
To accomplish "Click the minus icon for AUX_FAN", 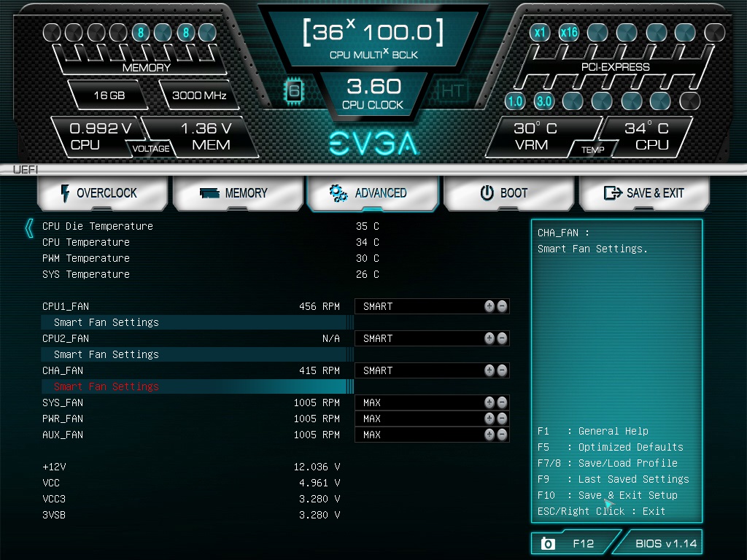I will coord(502,435).
